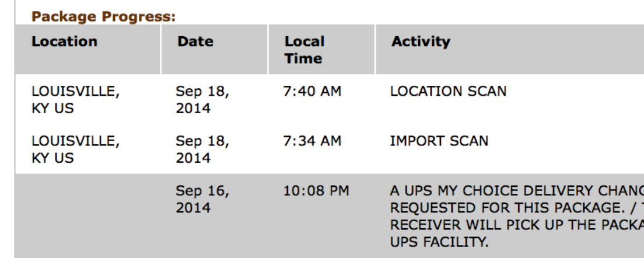Click the Package Progress heading
The width and height of the screenshot is (644, 258).
tap(103, 17)
